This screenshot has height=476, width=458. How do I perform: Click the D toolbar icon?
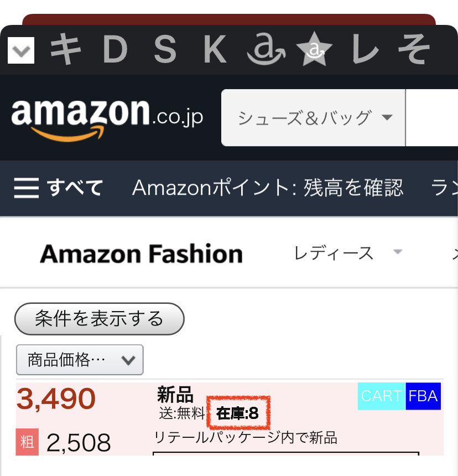(x=115, y=50)
